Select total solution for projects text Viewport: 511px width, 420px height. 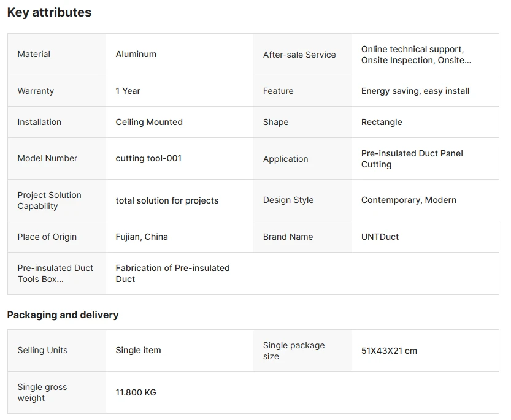[167, 200]
